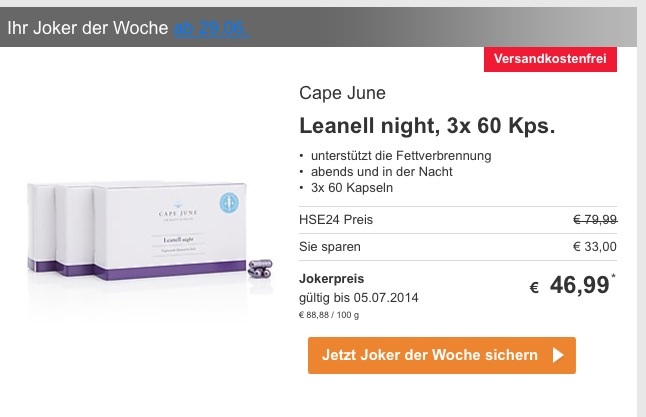Click the "Ihr Joker der Woche" heading

(x=87, y=28)
